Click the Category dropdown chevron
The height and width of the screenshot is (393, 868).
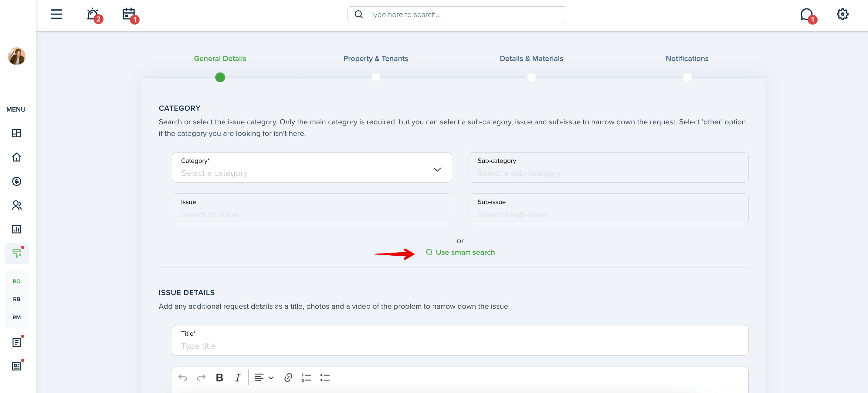tap(437, 170)
